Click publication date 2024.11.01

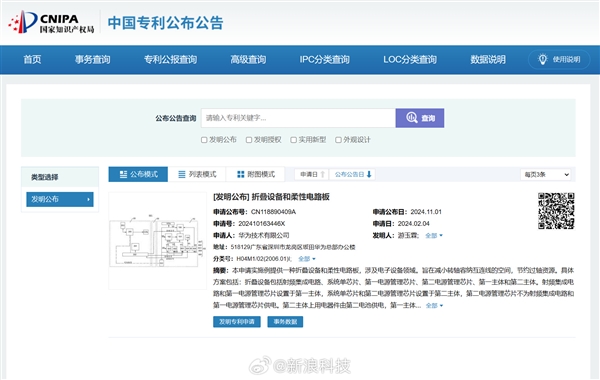coord(426,212)
